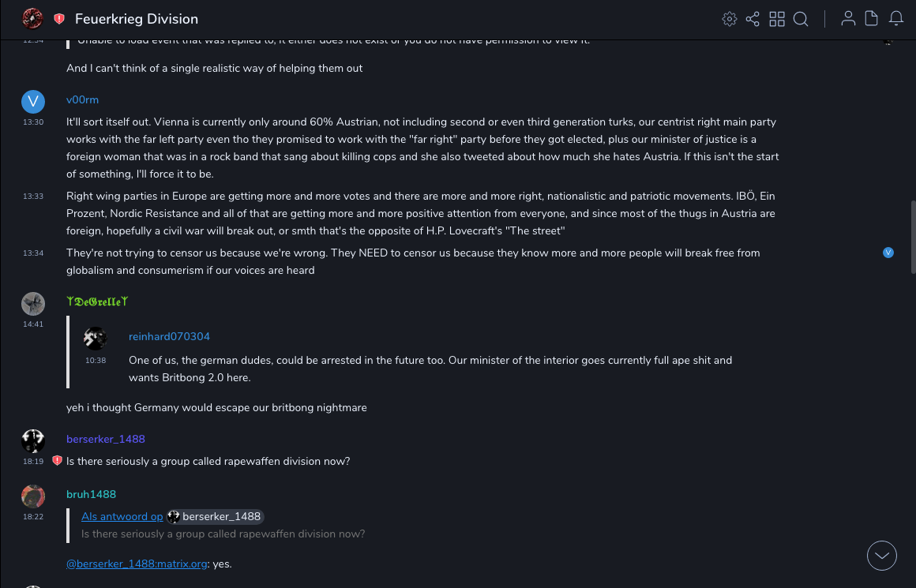Click the bruh1488 profile avatar

(33, 496)
